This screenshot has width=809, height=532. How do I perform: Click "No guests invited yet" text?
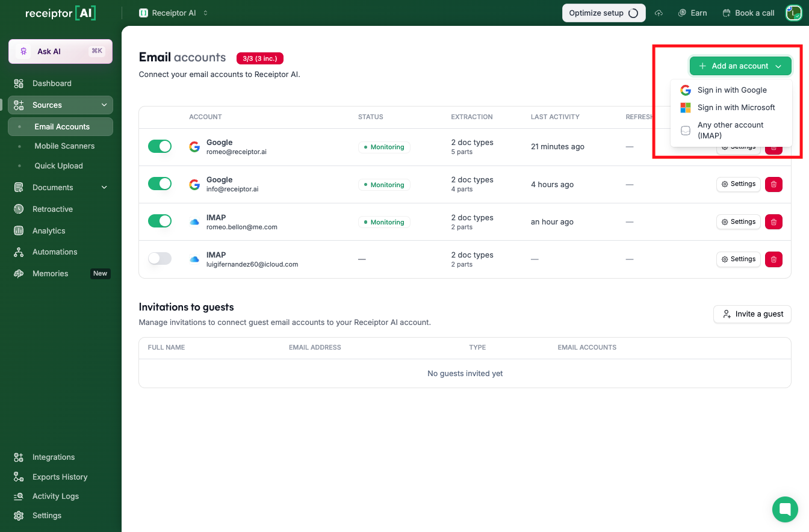click(x=465, y=374)
